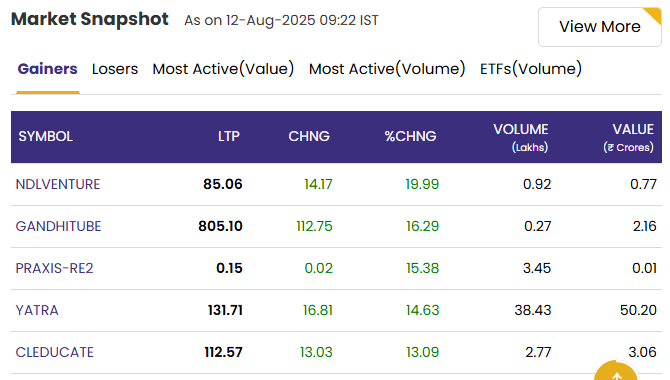This screenshot has height=380, width=670.
Task: Open the PRAXIS-RE2 stock link
Action: (54, 268)
